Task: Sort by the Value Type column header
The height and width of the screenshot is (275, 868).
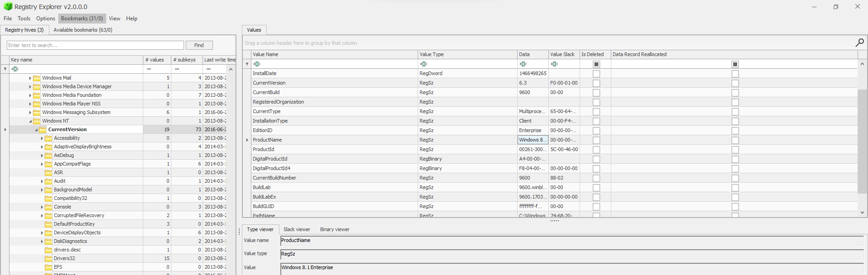Action: (x=467, y=54)
